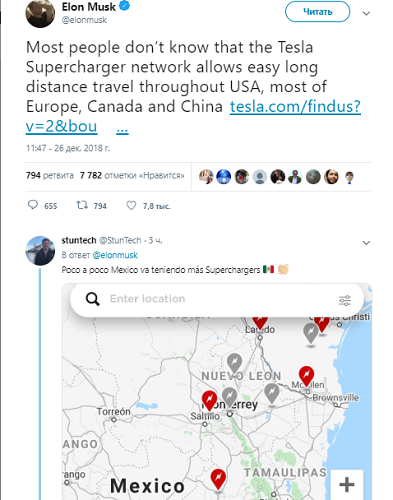Open Elon Musk's profile avatar
393x500 pixels.
40,13
